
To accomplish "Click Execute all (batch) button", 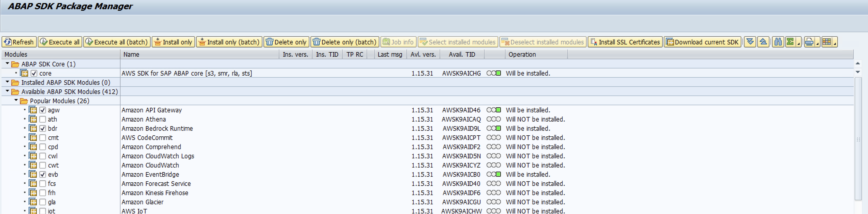I will coord(117,42).
